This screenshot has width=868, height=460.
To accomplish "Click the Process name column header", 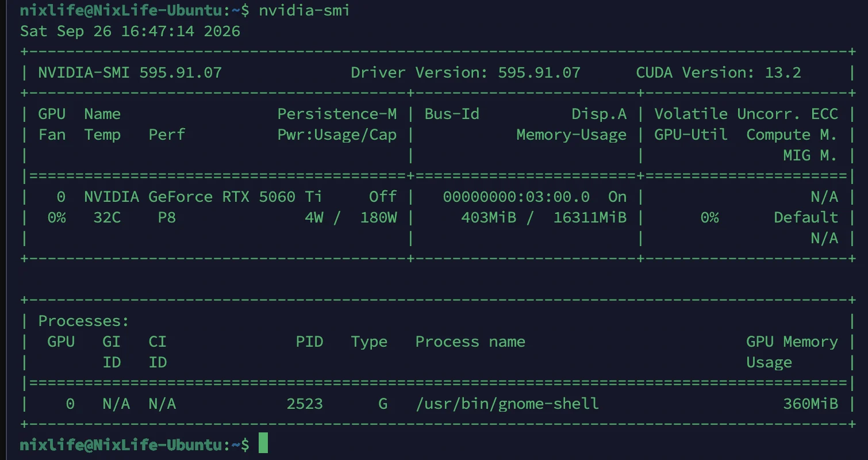I will click(470, 342).
